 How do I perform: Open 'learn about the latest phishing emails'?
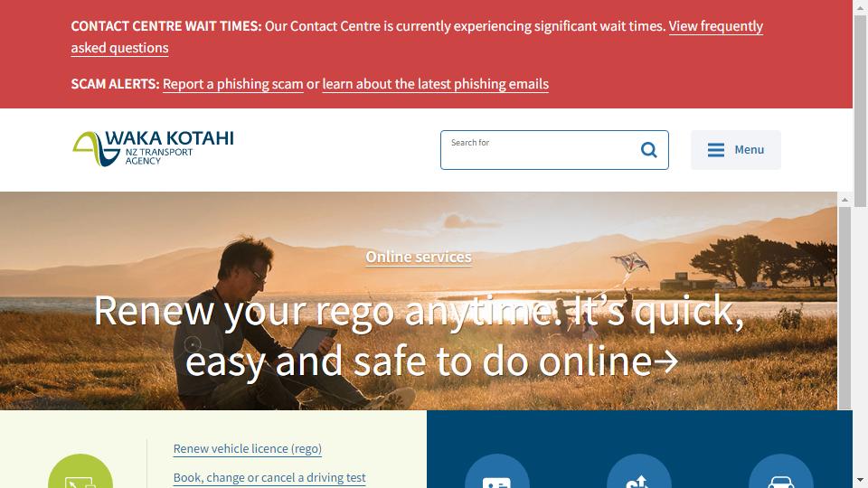(436, 84)
